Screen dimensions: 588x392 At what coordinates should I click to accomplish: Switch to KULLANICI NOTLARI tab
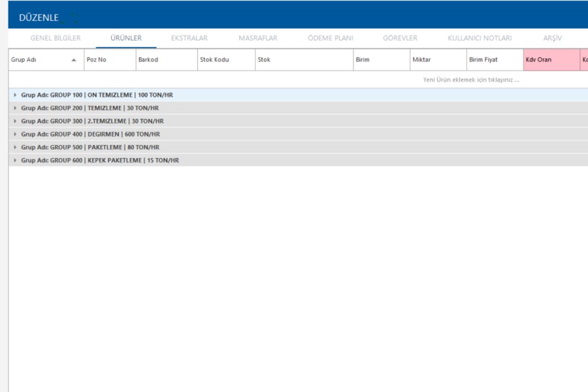[x=480, y=38]
